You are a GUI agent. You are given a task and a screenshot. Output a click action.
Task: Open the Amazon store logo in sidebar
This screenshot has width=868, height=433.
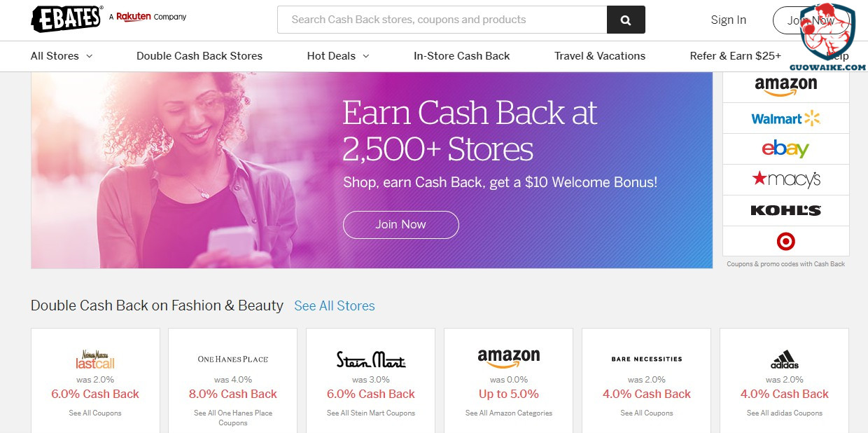tap(785, 87)
